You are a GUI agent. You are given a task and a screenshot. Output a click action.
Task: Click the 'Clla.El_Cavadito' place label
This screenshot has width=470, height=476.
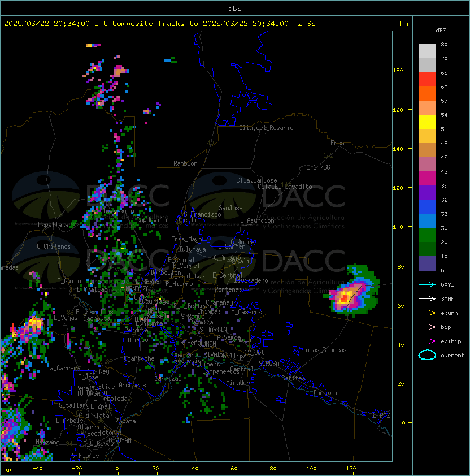[285, 187]
